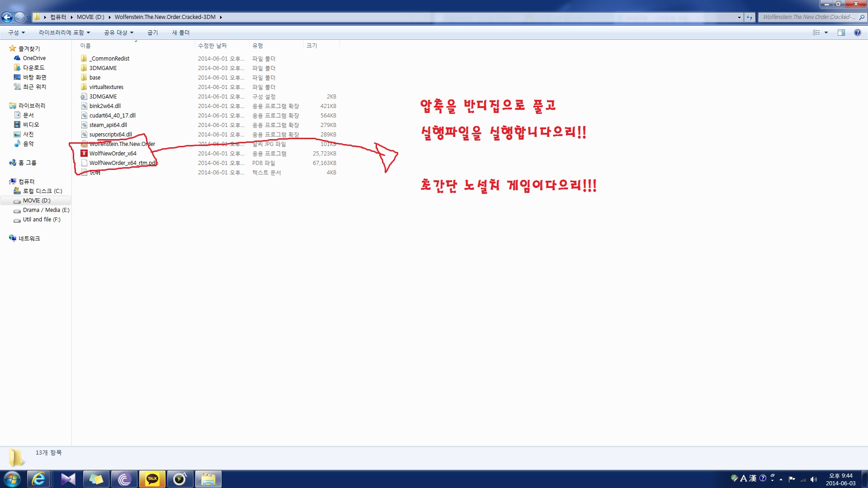Open the 음악 library
868x488 pixels.
(28, 144)
